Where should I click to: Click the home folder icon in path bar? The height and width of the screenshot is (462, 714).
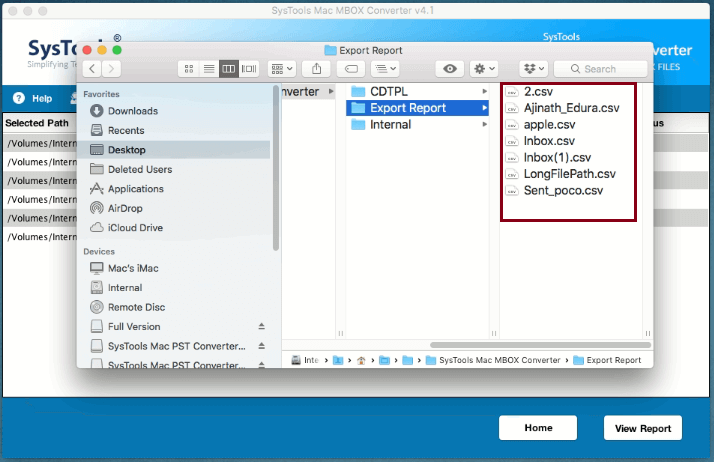(x=361, y=360)
